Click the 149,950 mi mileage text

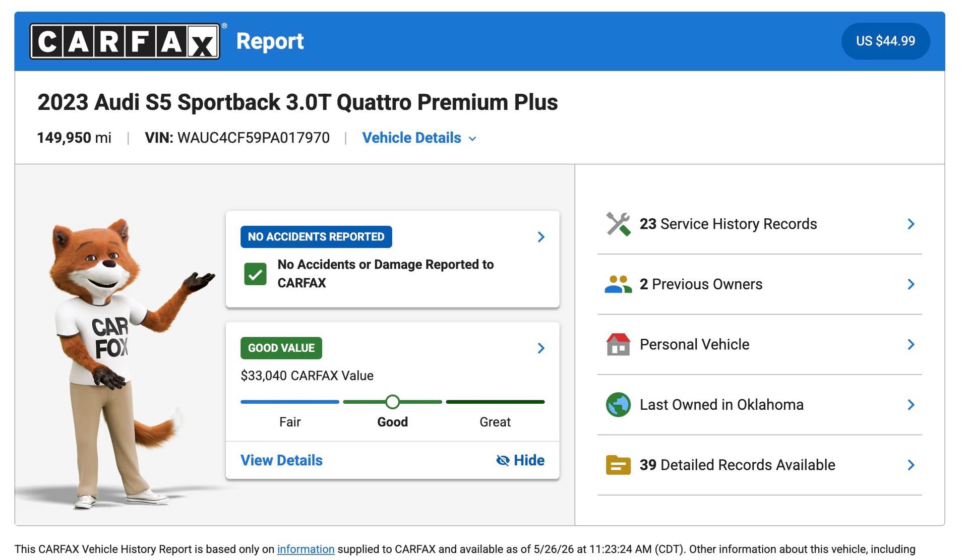(x=74, y=138)
